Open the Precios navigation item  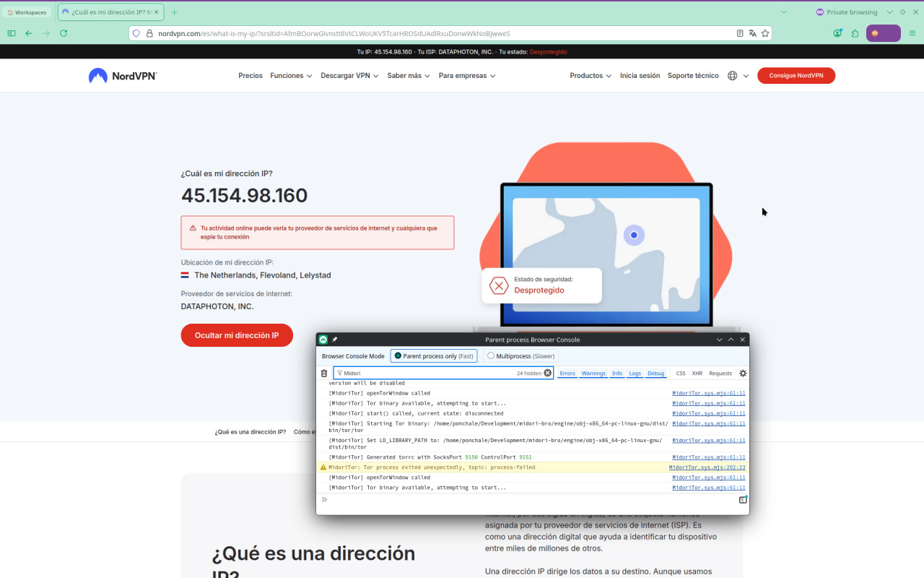click(x=250, y=76)
